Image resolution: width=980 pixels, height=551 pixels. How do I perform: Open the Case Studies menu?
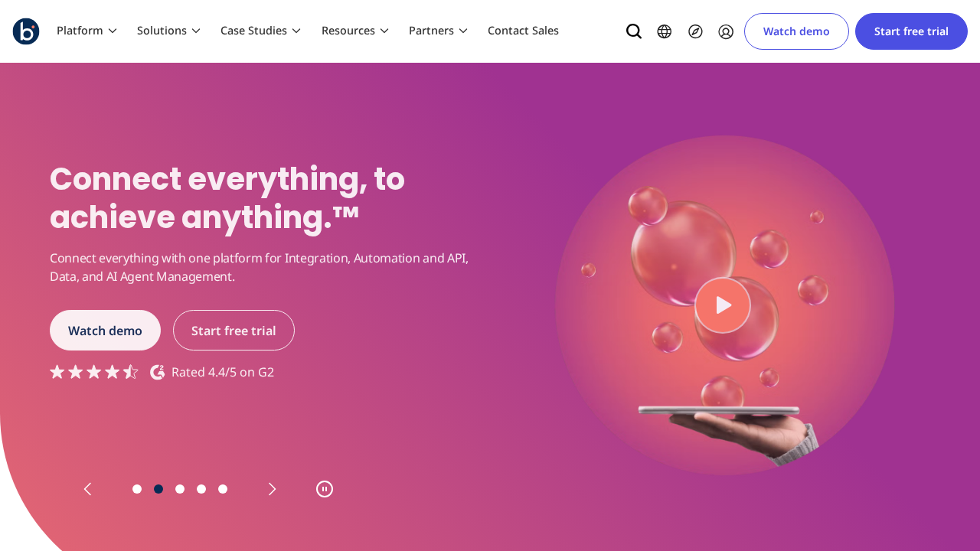(260, 31)
